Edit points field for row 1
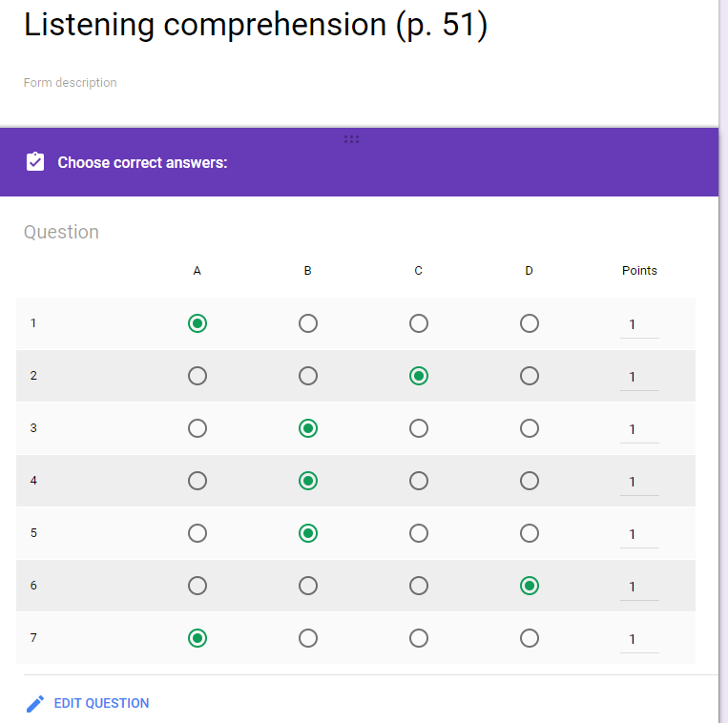This screenshot has width=728, height=723. [638, 325]
